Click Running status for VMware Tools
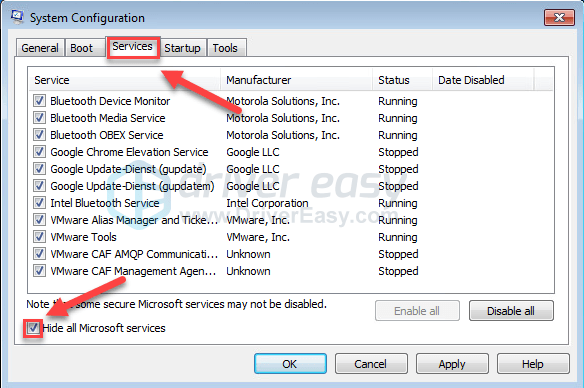The height and width of the screenshot is (388, 584). 398,237
